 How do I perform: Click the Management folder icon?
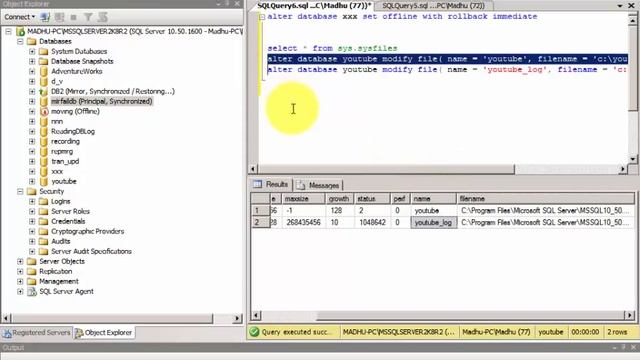pos(31,281)
